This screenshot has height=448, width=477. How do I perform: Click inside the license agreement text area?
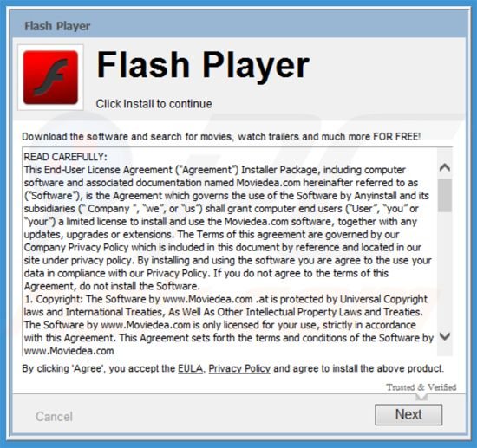[x=230, y=251]
